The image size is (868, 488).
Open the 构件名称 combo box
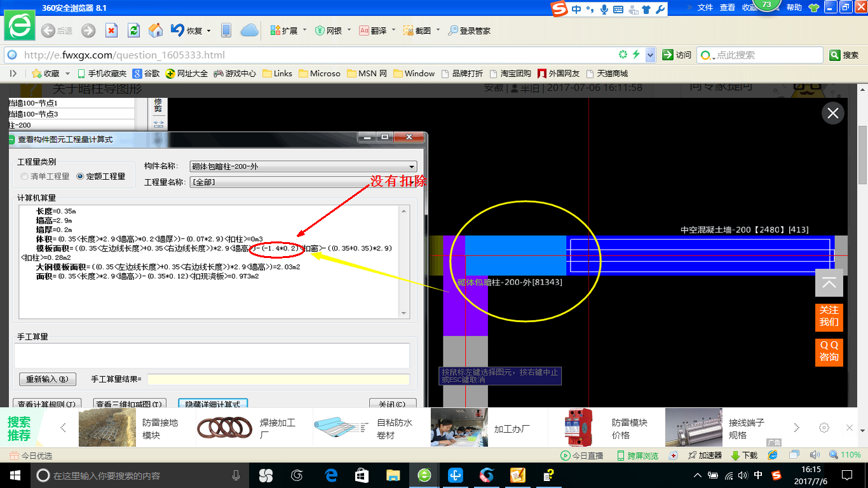[x=304, y=166]
